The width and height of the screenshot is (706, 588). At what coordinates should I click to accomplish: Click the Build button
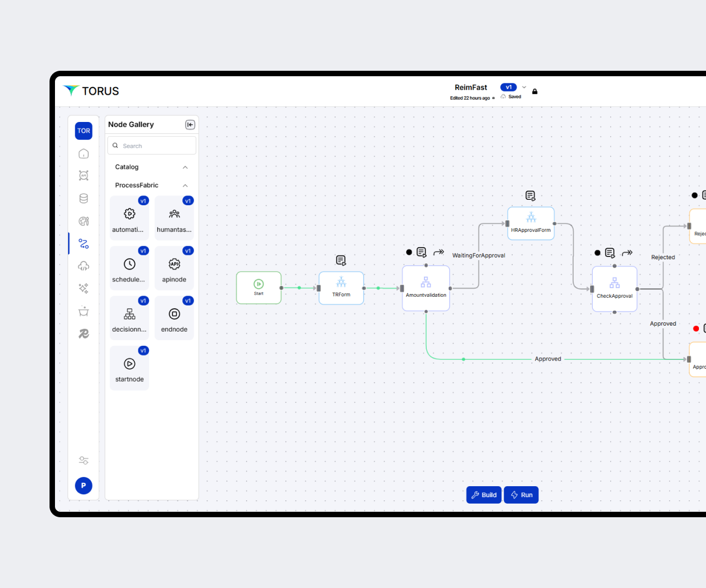[483, 495]
